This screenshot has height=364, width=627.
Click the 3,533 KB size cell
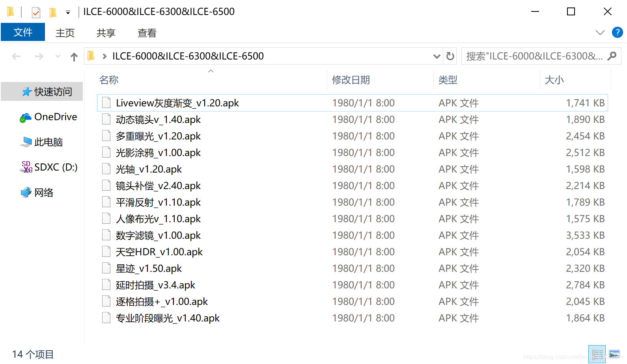[x=585, y=235]
